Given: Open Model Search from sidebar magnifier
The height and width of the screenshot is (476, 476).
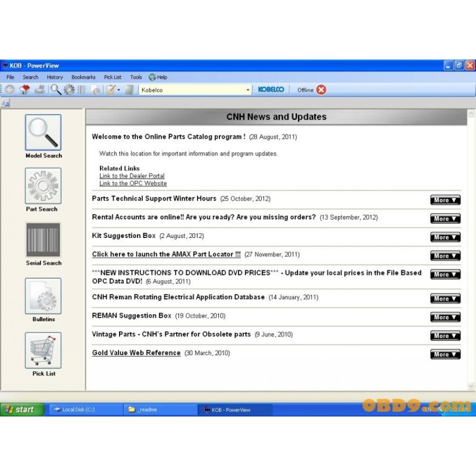Looking at the screenshot, I should [43, 132].
